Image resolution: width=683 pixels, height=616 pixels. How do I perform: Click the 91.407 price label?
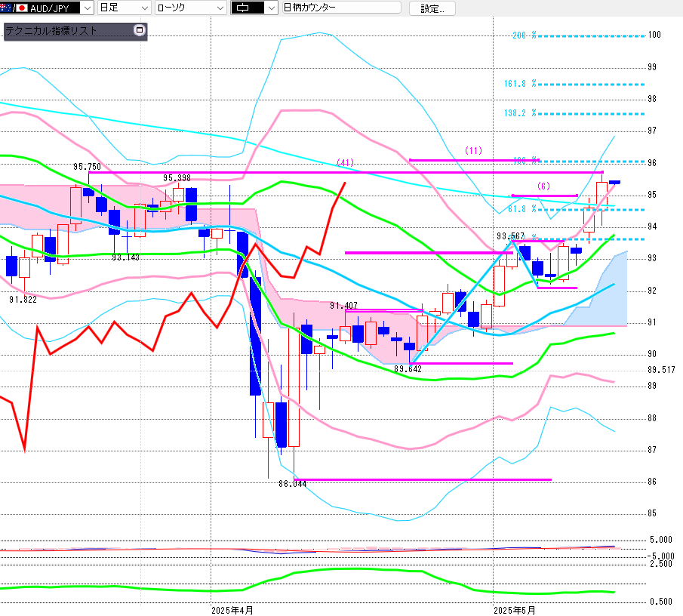343,306
